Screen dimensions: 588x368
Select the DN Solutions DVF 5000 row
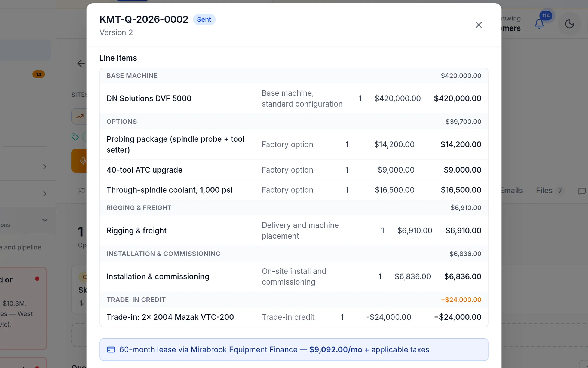coord(294,98)
